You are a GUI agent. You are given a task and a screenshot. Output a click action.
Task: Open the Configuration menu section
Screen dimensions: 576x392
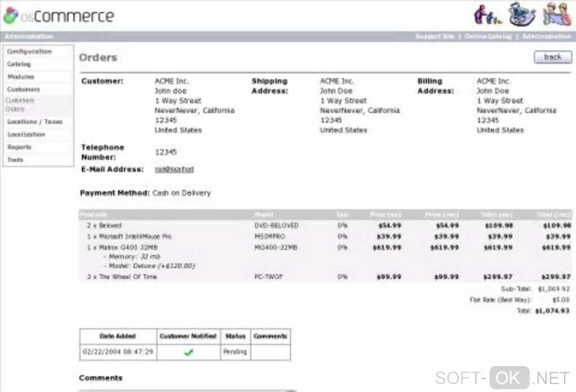pyautogui.click(x=29, y=51)
